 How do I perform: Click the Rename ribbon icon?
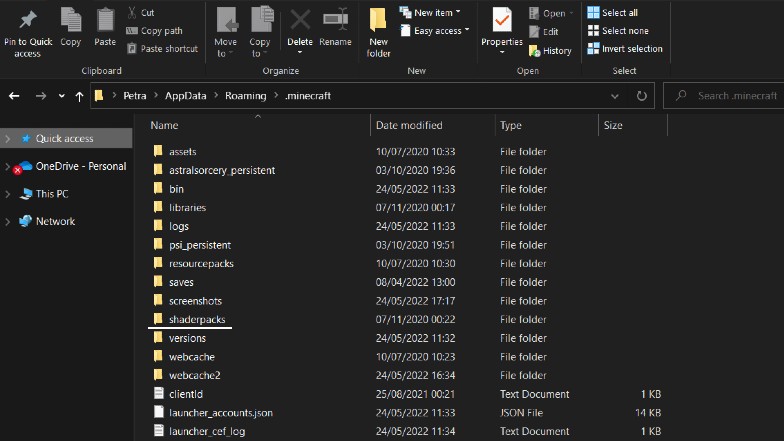[x=336, y=20]
